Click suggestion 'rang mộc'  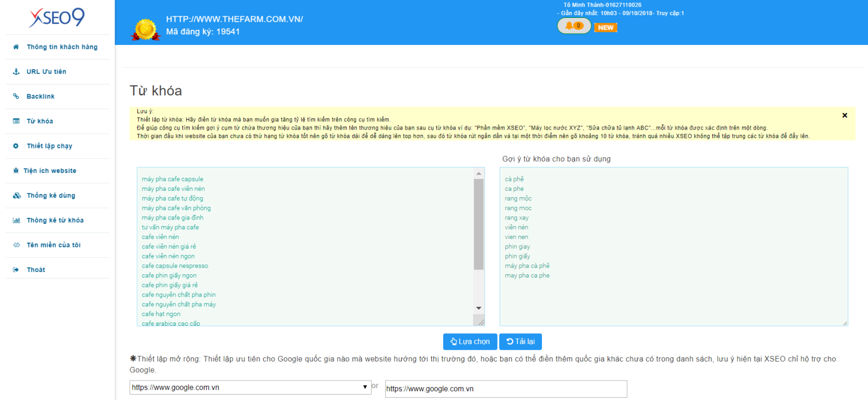[518, 198]
